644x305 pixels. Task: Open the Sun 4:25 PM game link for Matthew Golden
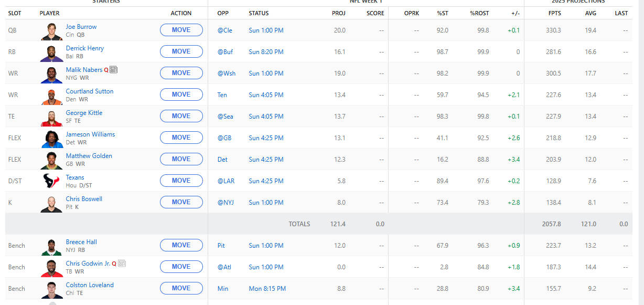point(266,160)
